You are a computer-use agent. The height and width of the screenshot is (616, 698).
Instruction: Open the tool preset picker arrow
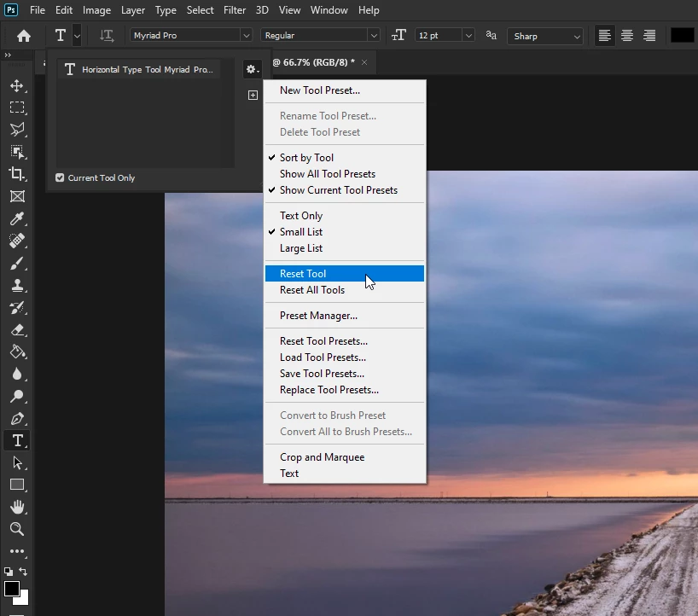77,36
